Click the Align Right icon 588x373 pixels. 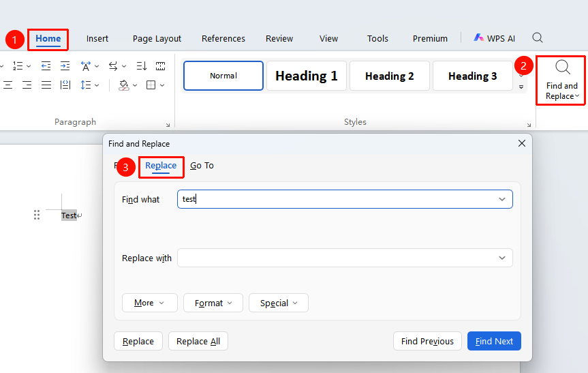pos(27,85)
